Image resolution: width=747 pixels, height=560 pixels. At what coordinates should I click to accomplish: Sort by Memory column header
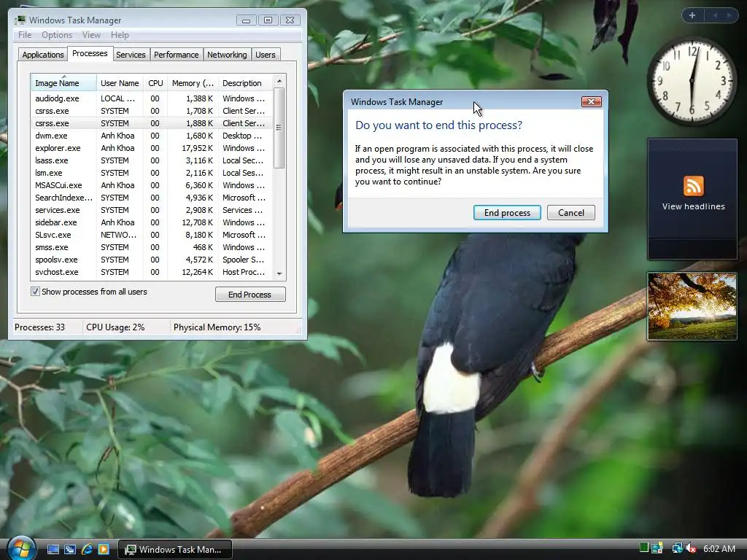click(193, 83)
